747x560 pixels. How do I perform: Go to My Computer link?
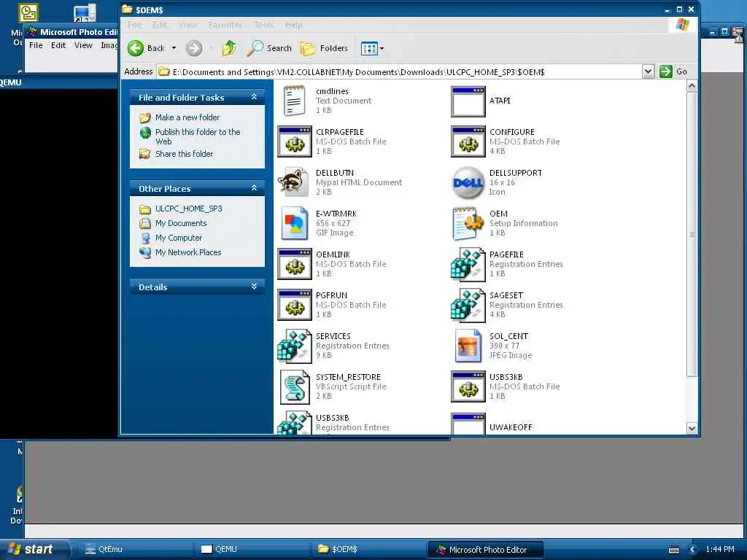point(179,238)
